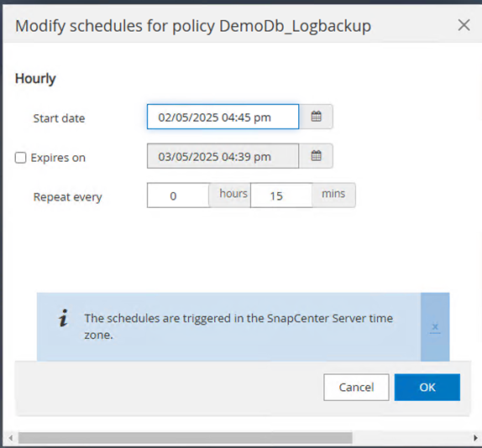Close the Modify schedules dialog
The width and height of the screenshot is (482, 448).
coord(464,25)
